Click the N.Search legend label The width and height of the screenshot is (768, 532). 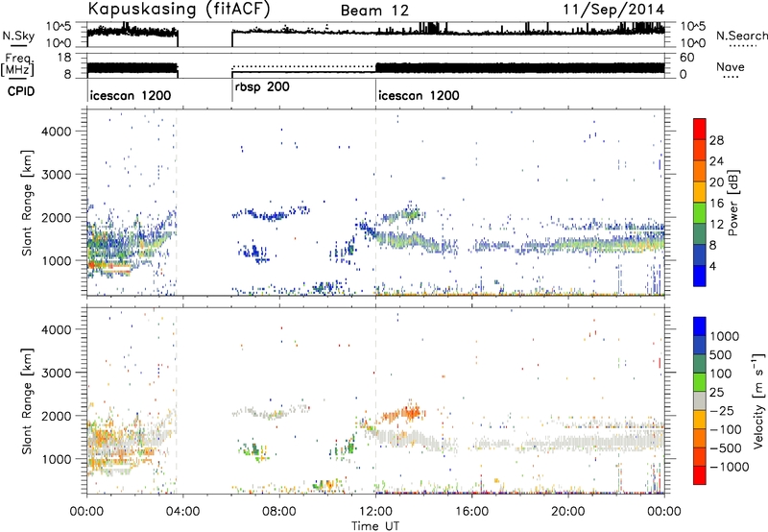pyautogui.click(x=741, y=36)
